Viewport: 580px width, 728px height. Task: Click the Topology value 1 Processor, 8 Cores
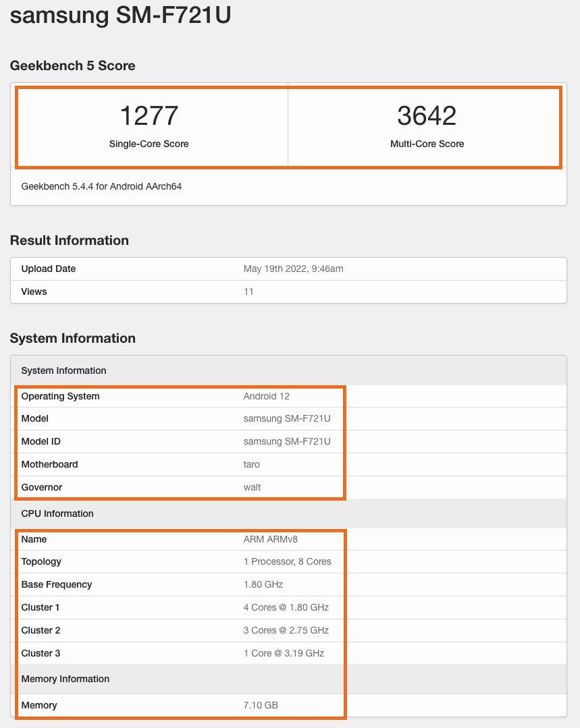pyautogui.click(x=287, y=561)
